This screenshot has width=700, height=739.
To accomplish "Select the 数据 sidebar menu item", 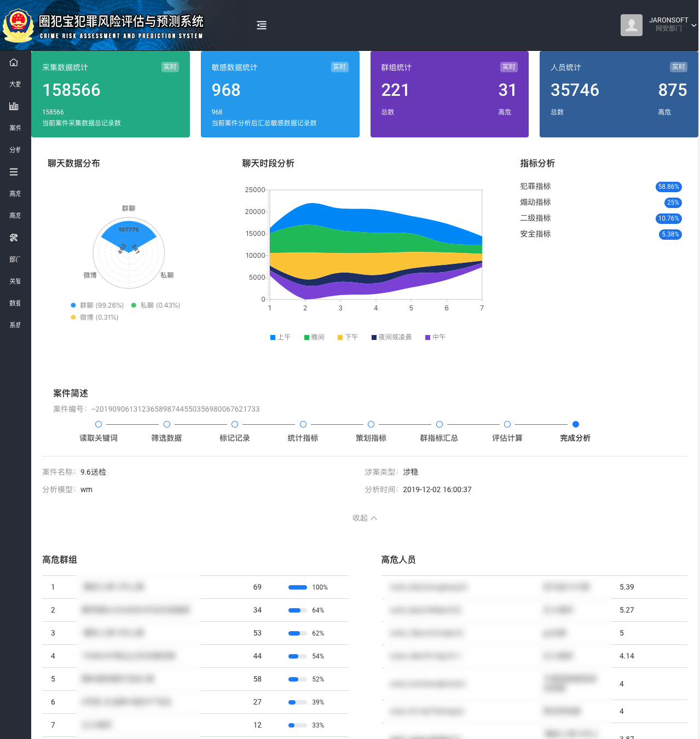I will coord(15,303).
